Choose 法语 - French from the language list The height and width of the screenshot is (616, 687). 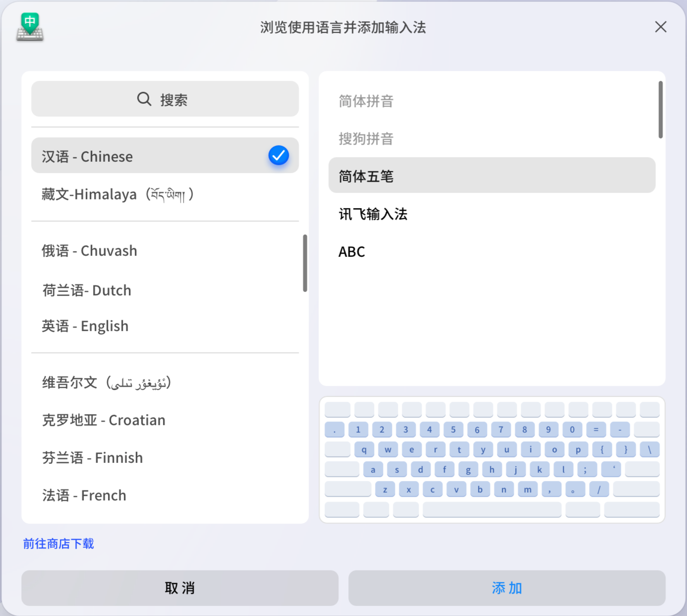[84, 495]
